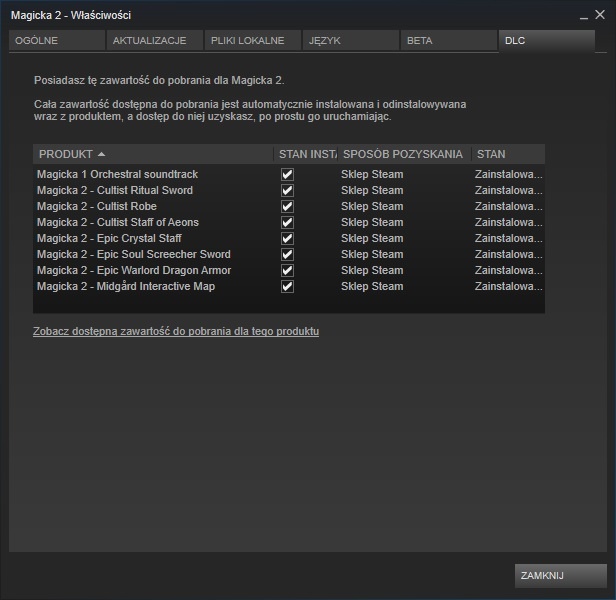Click Zainstalowa... status in Orchestral soundtrack row

(508, 174)
